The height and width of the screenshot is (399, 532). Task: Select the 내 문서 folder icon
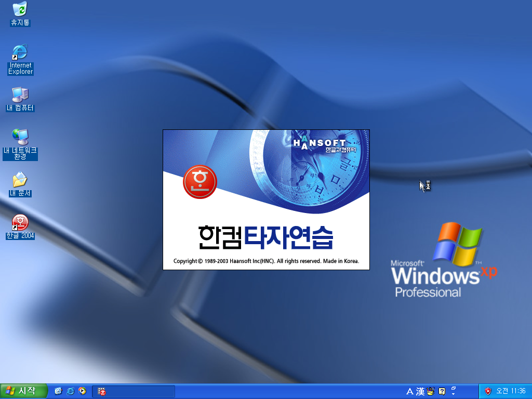[x=20, y=184]
